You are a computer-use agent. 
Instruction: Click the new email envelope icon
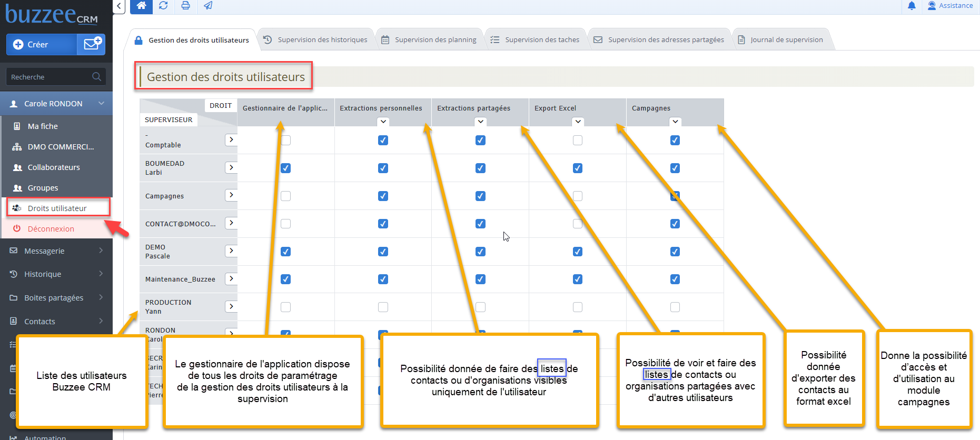click(92, 44)
